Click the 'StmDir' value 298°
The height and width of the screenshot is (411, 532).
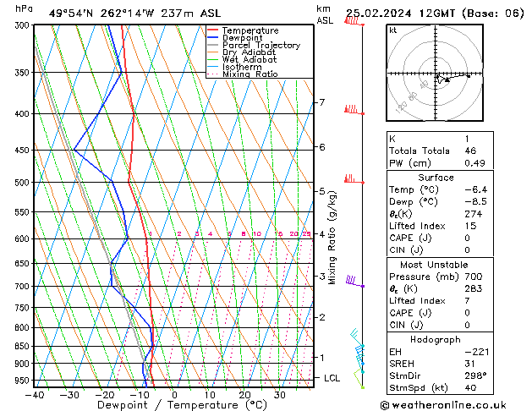475,375
